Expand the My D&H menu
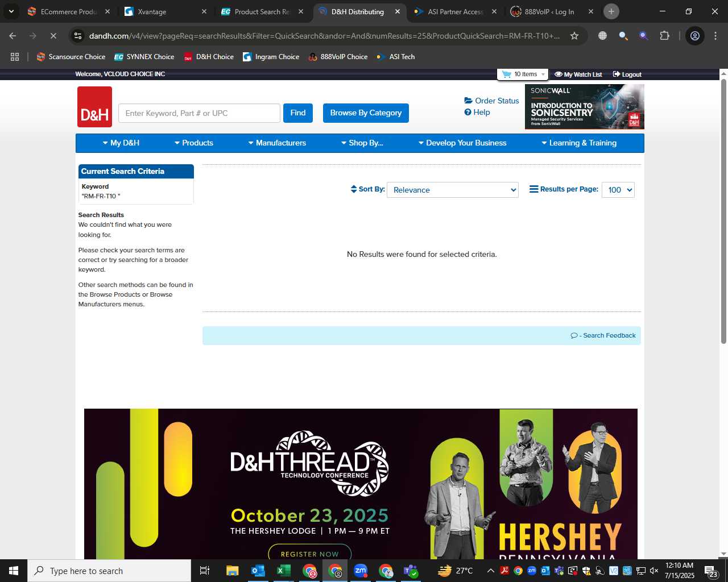The image size is (728, 582). [x=121, y=143]
